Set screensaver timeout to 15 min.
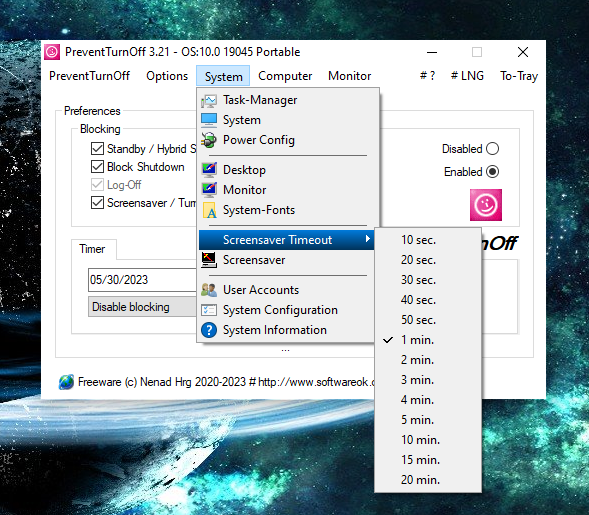This screenshot has height=515, width=589. pyautogui.click(x=428, y=460)
